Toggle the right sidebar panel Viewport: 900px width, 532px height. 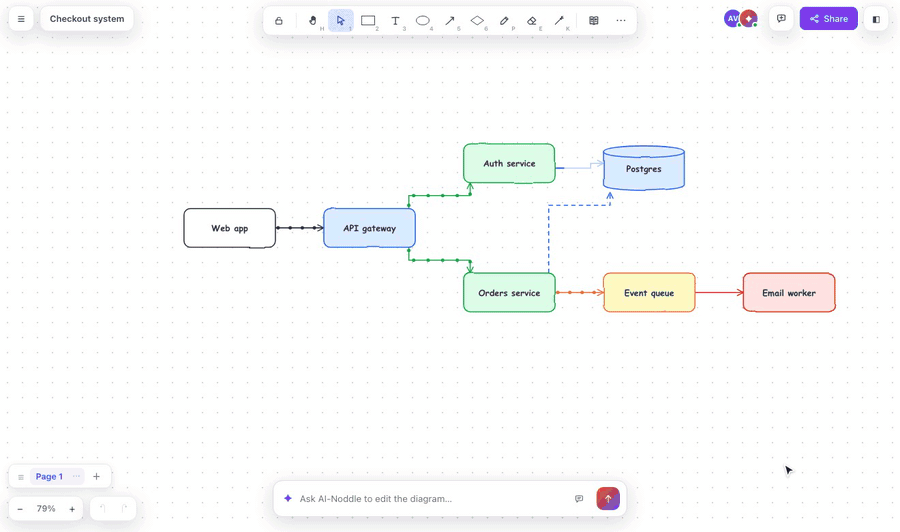(876, 20)
